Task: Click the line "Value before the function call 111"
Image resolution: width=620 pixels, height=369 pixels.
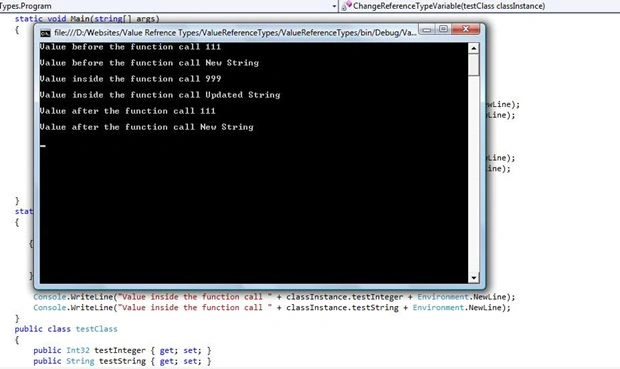Action: coord(130,47)
